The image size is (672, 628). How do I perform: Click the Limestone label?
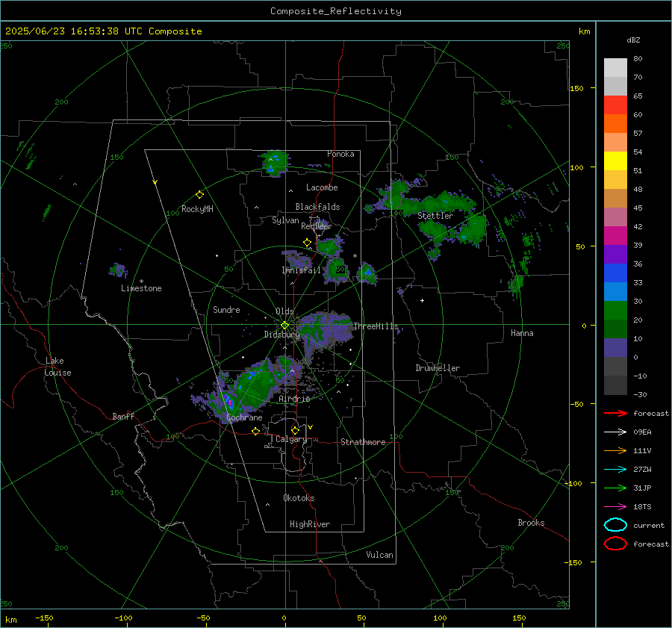(x=141, y=288)
